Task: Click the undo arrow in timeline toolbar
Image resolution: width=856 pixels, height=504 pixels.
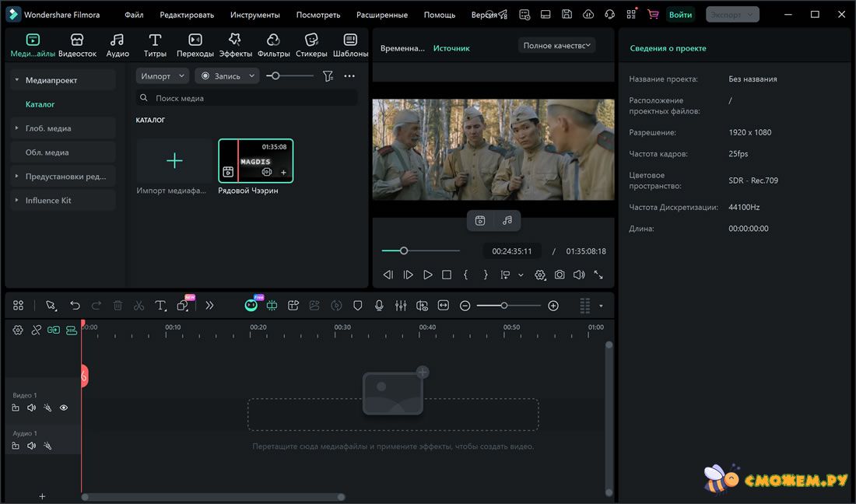Action: tap(75, 306)
